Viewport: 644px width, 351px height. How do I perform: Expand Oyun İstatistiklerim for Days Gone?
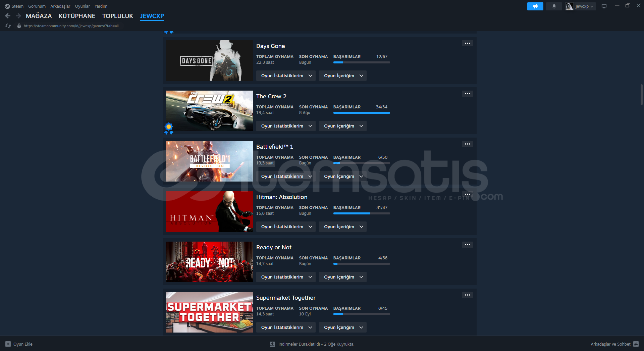click(x=286, y=76)
